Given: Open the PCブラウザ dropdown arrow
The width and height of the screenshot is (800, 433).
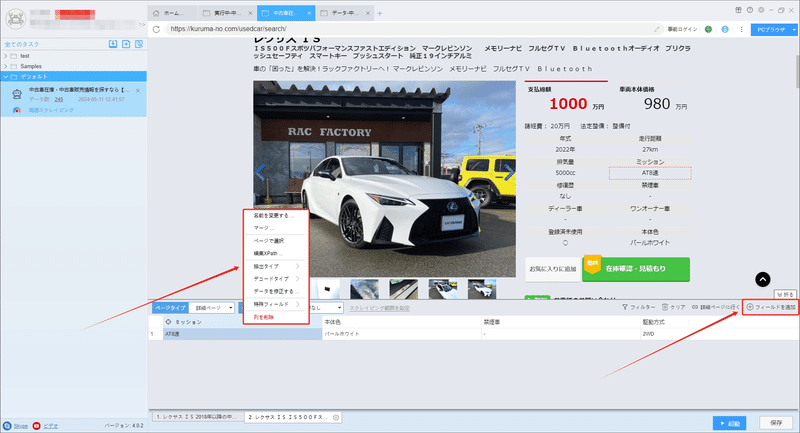Looking at the screenshot, I should [794, 30].
